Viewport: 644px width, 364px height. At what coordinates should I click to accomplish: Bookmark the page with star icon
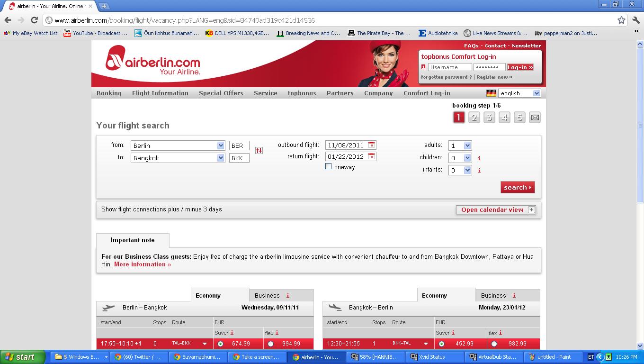click(x=621, y=20)
